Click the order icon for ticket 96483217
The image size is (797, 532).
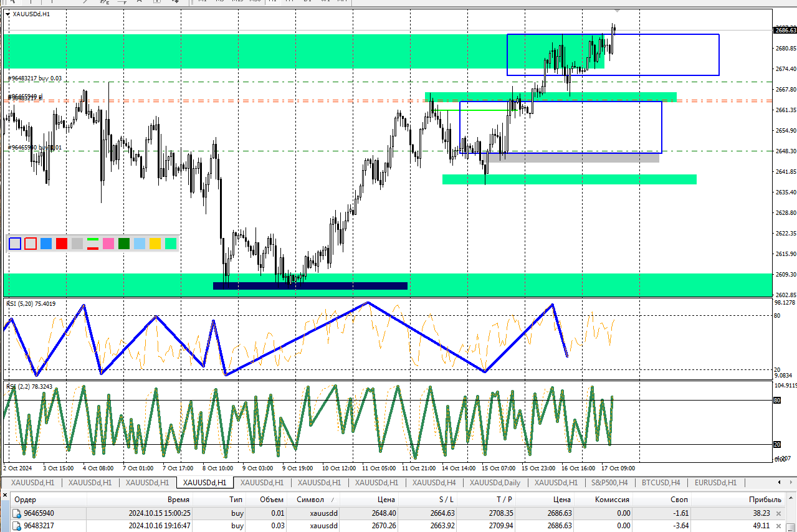17,526
